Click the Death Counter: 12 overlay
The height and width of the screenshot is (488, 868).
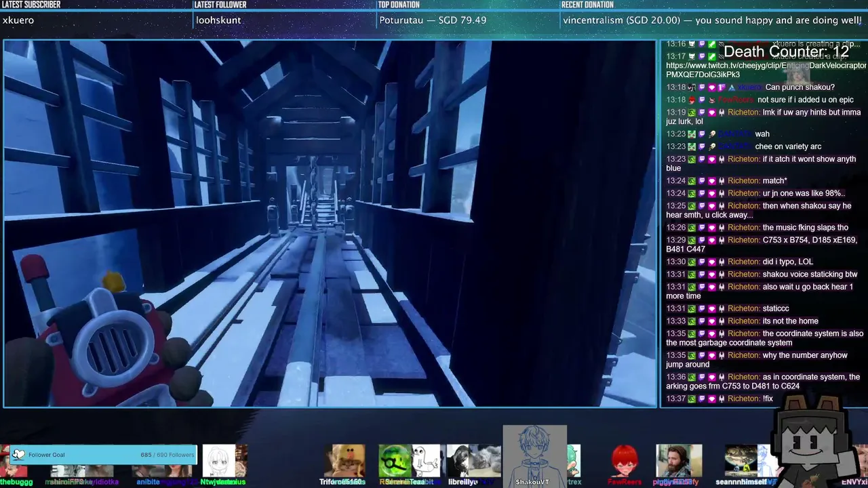coord(786,52)
